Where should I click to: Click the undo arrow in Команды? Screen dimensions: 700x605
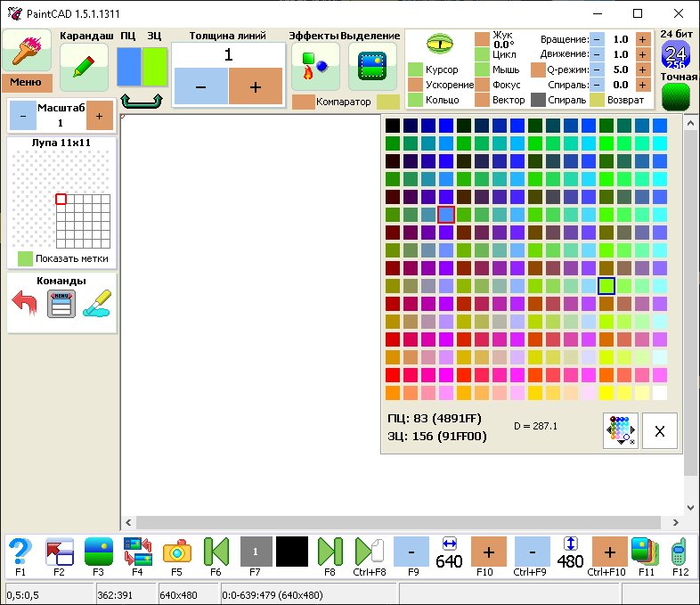pos(25,304)
